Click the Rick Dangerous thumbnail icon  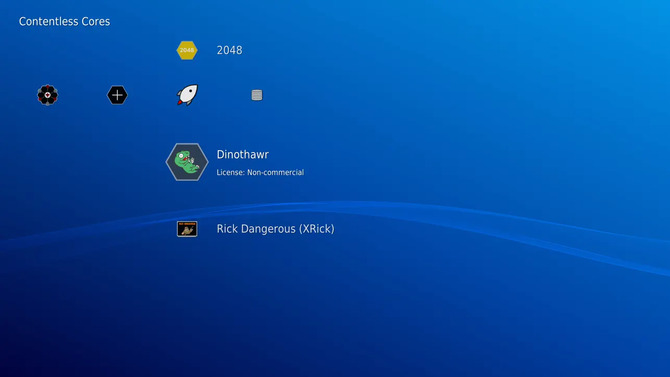(187, 229)
